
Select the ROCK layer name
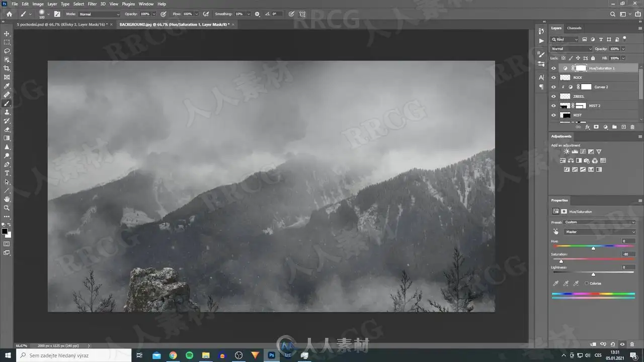pos(578,78)
